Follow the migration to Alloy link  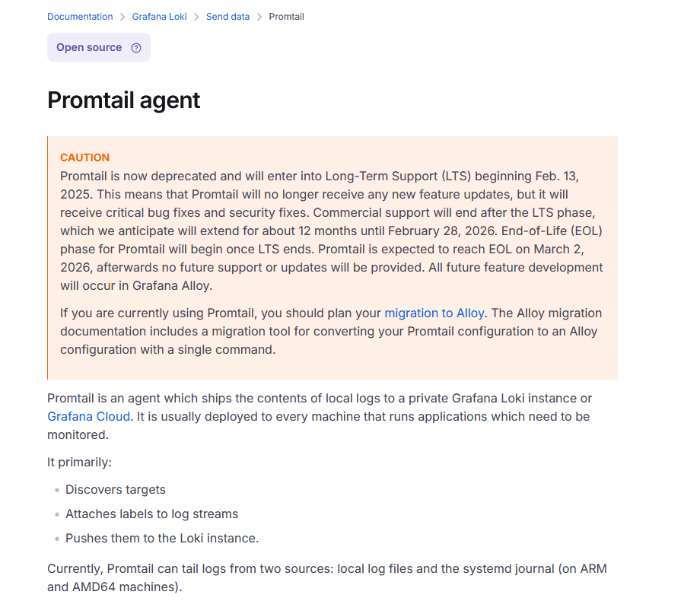(434, 313)
